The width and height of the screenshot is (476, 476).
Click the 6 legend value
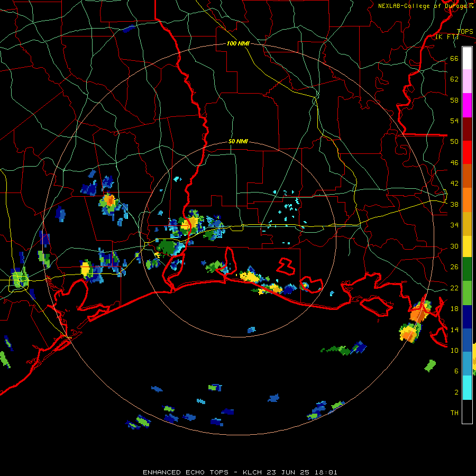click(456, 371)
